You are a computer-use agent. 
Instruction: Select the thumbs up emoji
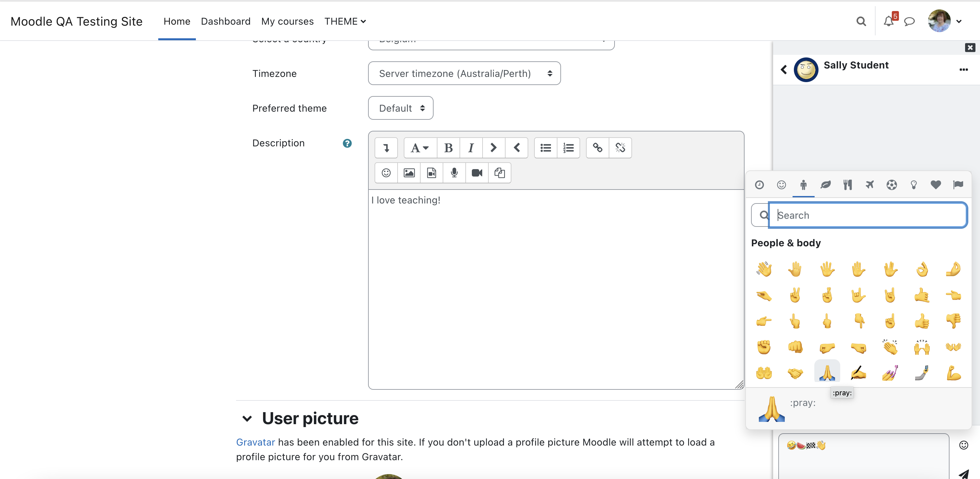pos(922,321)
